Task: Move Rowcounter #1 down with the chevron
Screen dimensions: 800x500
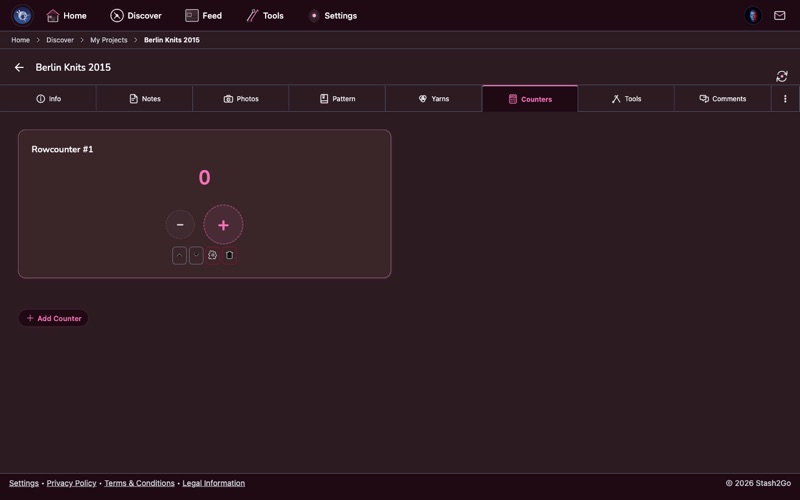Action: (196, 255)
